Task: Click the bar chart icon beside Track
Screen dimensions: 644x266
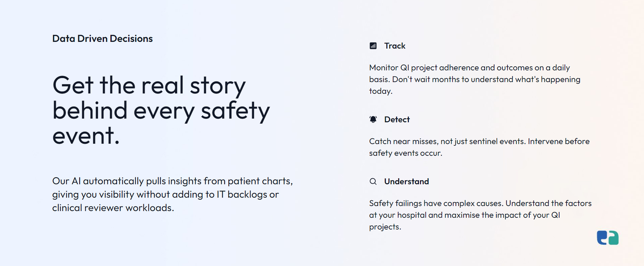Action: (373, 46)
